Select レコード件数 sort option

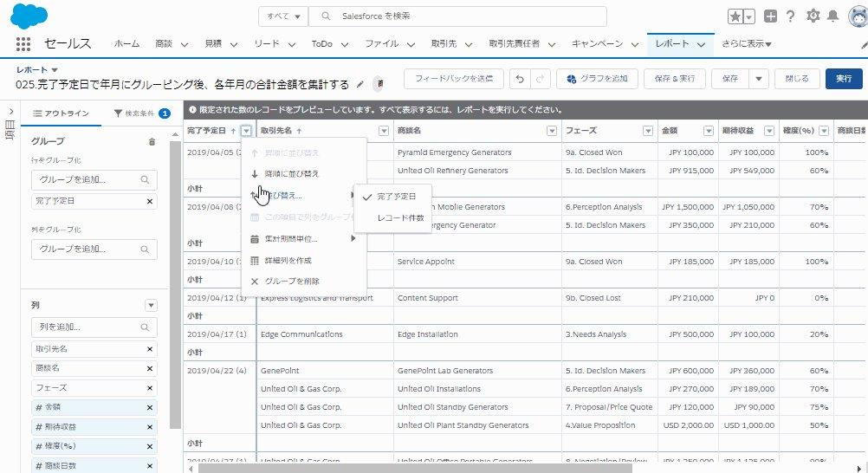click(x=394, y=217)
